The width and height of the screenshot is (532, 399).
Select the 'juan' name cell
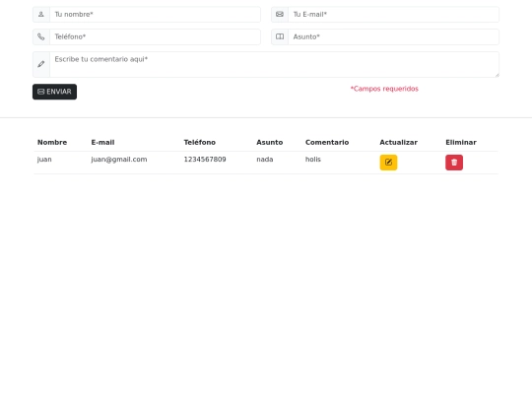pos(44,160)
